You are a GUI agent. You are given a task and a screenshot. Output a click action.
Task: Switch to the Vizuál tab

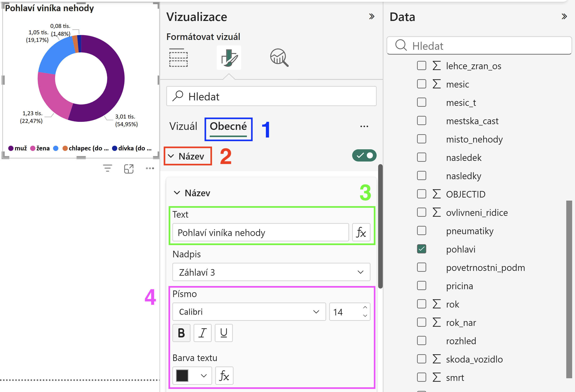pyautogui.click(x=183, y=126)
